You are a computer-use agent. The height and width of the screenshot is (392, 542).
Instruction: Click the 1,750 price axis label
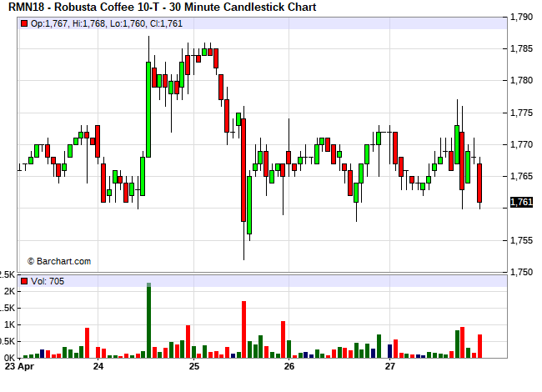[x=521, y=272]
